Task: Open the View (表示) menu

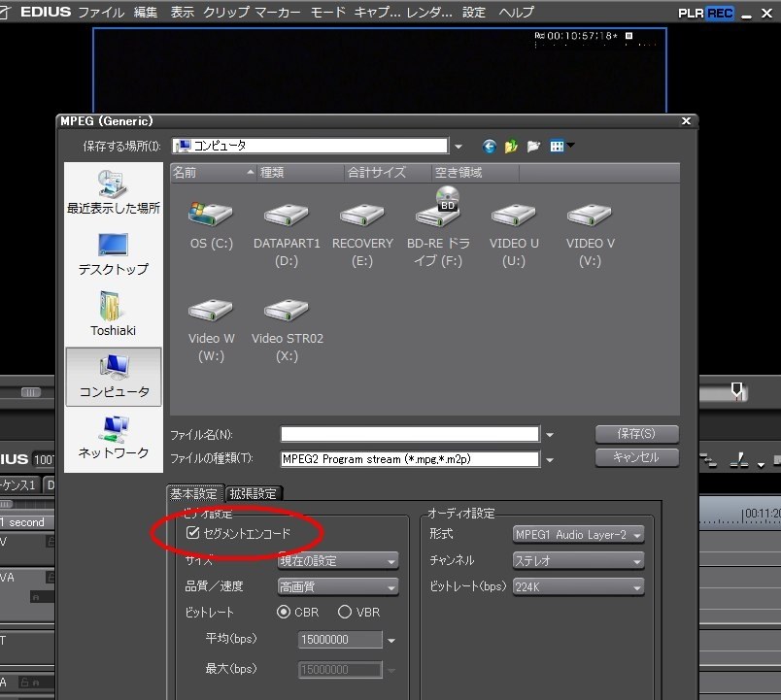Action: pos(183,12)
